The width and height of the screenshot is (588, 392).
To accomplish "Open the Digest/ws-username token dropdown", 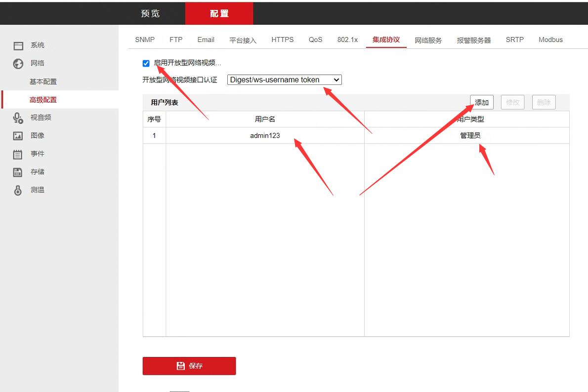I will [284, 79].
